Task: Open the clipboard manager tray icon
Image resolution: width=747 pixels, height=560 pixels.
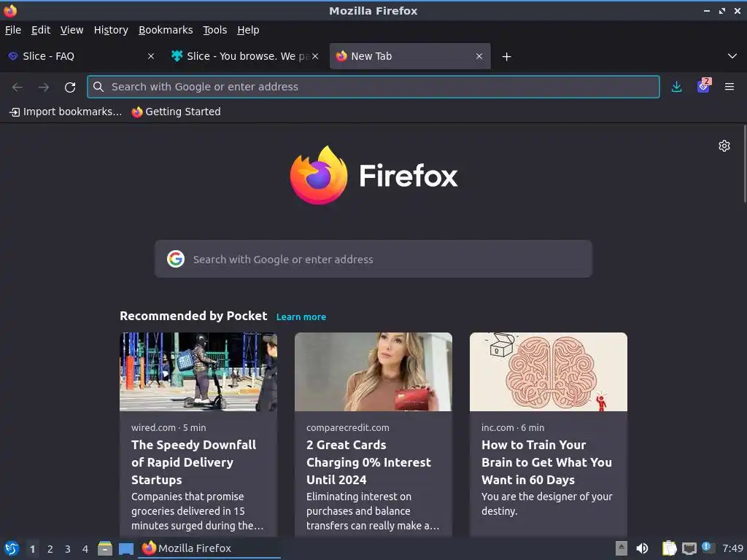Action: (670, 548)
